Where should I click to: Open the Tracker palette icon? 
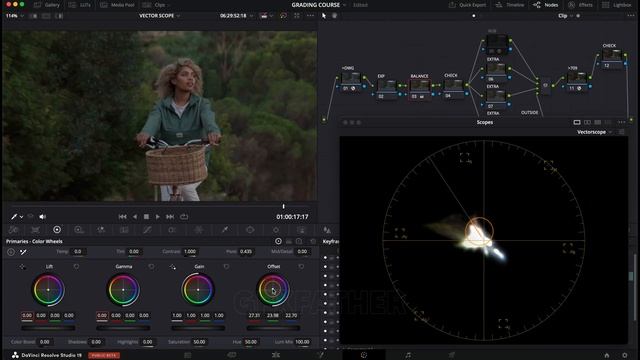(276, 230)
